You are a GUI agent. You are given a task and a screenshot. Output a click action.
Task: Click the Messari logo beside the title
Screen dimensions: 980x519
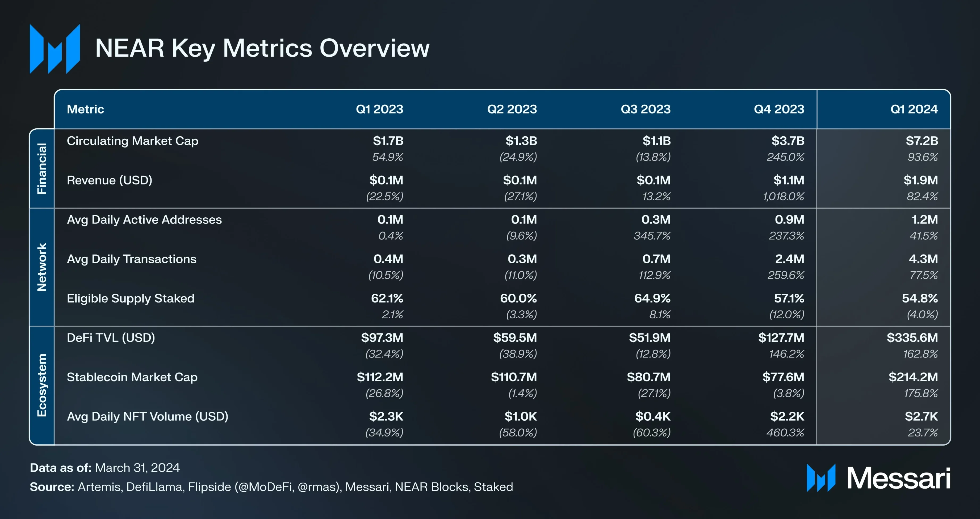55,49
